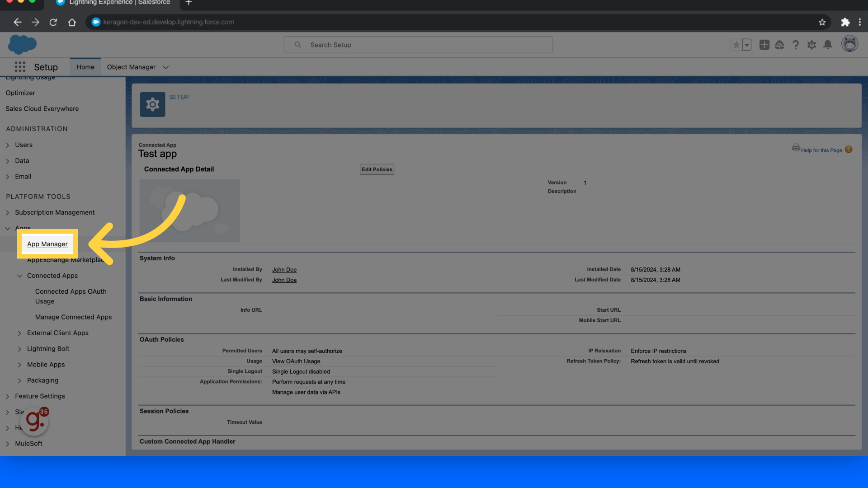
Task: Click the Lightning Experience browser tab
Action: (113, 3)
